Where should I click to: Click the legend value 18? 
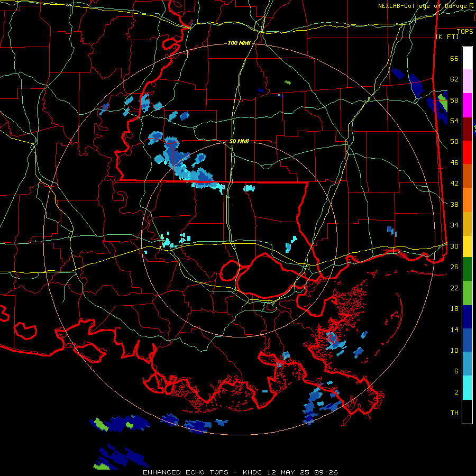click(454, 309)
